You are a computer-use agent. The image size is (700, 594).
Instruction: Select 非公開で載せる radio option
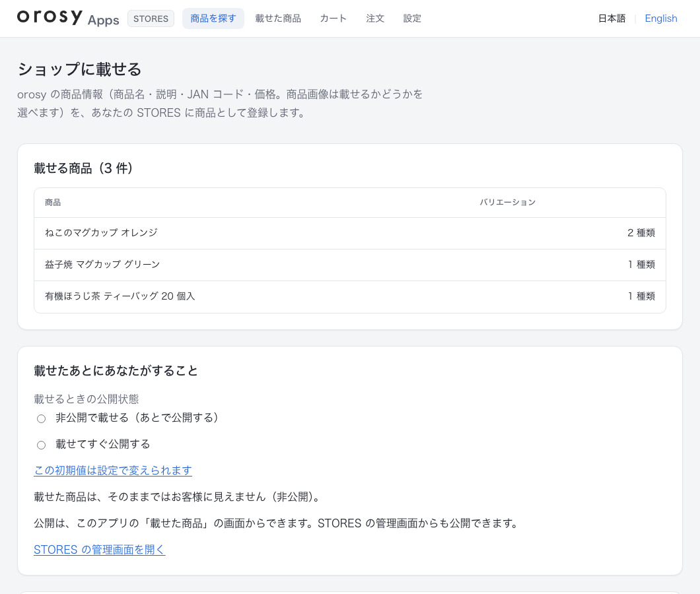[42, 418]
